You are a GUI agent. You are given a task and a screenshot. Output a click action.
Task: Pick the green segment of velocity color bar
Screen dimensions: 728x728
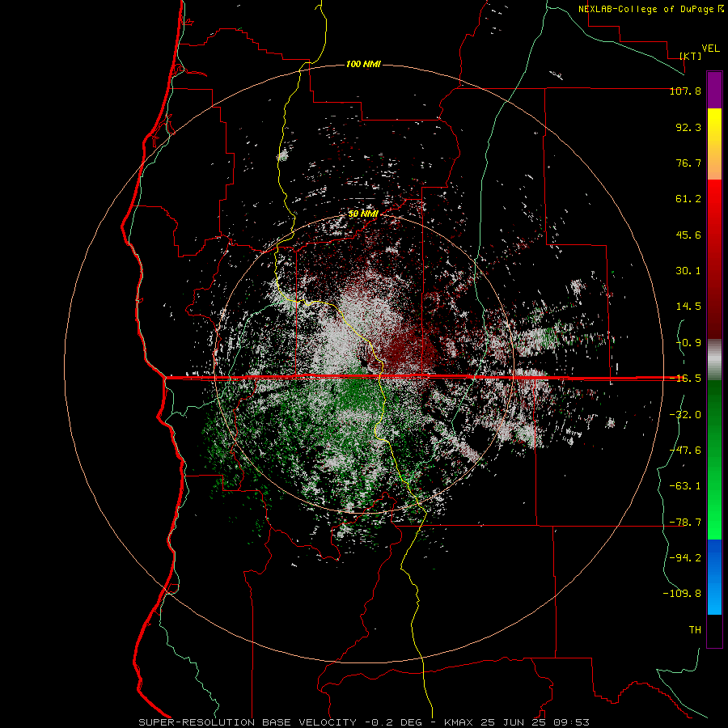714,459
